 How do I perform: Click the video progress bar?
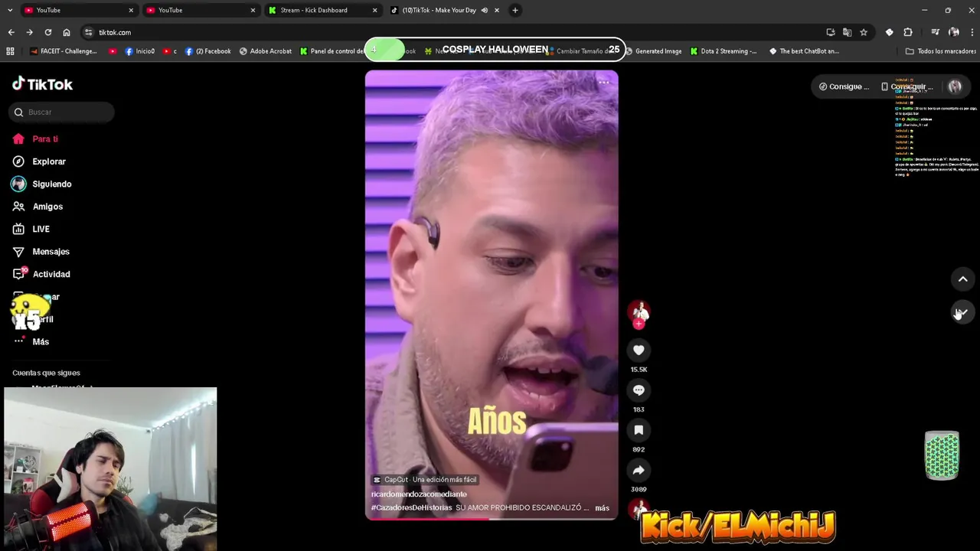[492, 519]
